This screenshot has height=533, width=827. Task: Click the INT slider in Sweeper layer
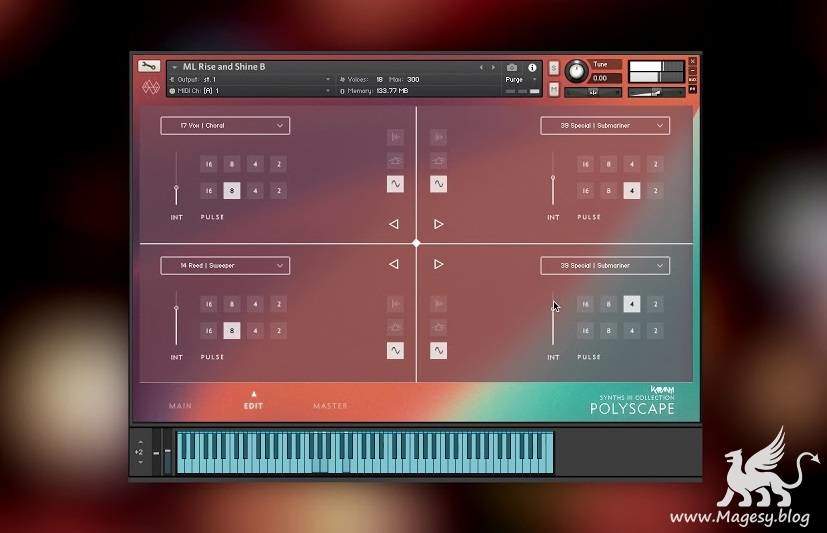coord(176,319)
